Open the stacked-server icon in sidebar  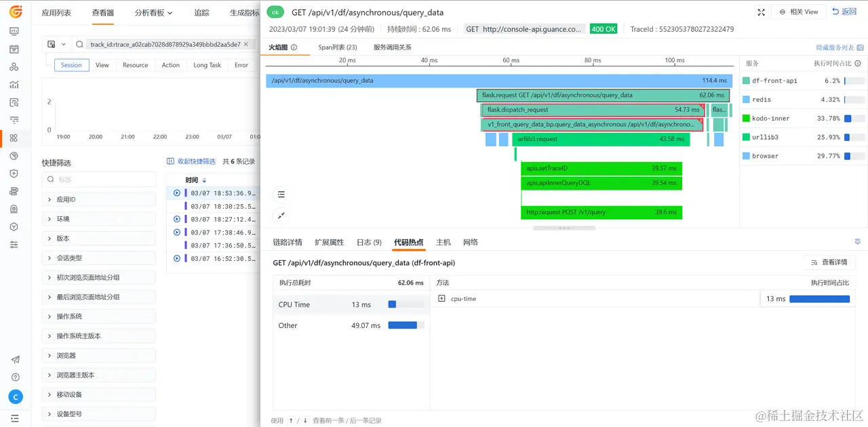pos(14,191)
